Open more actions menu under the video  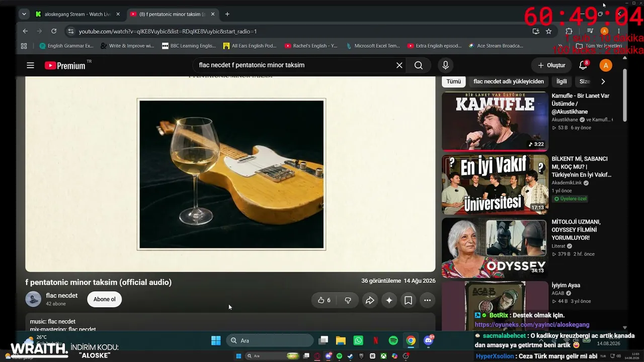coord(427,300)
